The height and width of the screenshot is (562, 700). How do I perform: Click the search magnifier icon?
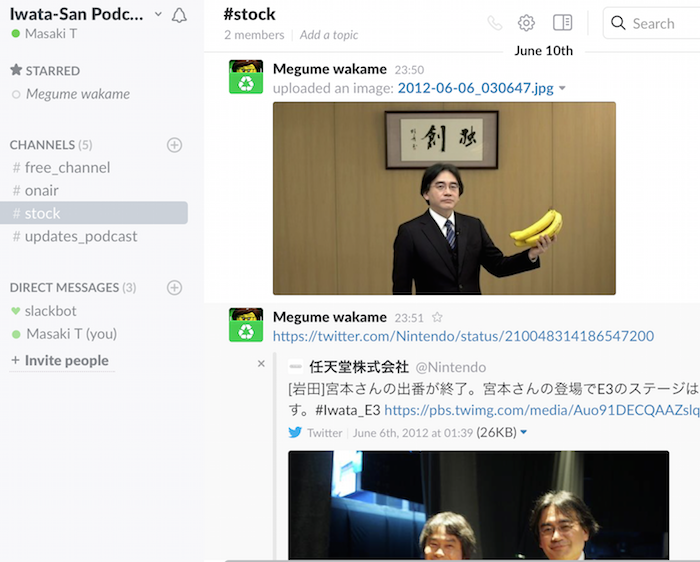click(618, 23)
